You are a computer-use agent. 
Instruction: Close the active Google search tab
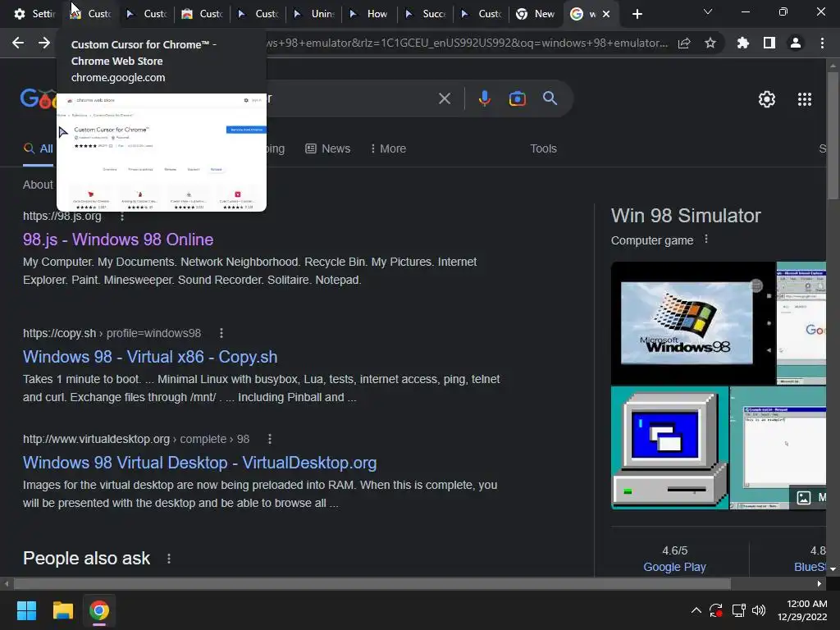pyautogui.click(x=606, y=14)
